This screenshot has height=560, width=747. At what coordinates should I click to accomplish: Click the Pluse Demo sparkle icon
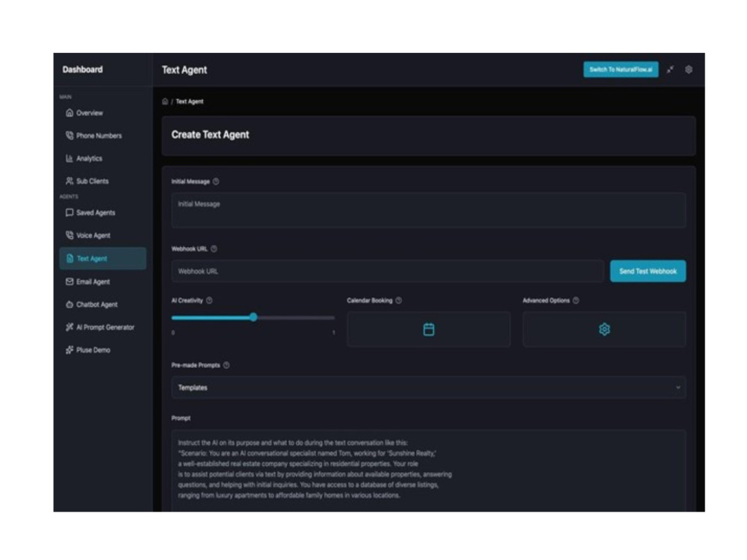click(x=69, y=350)
